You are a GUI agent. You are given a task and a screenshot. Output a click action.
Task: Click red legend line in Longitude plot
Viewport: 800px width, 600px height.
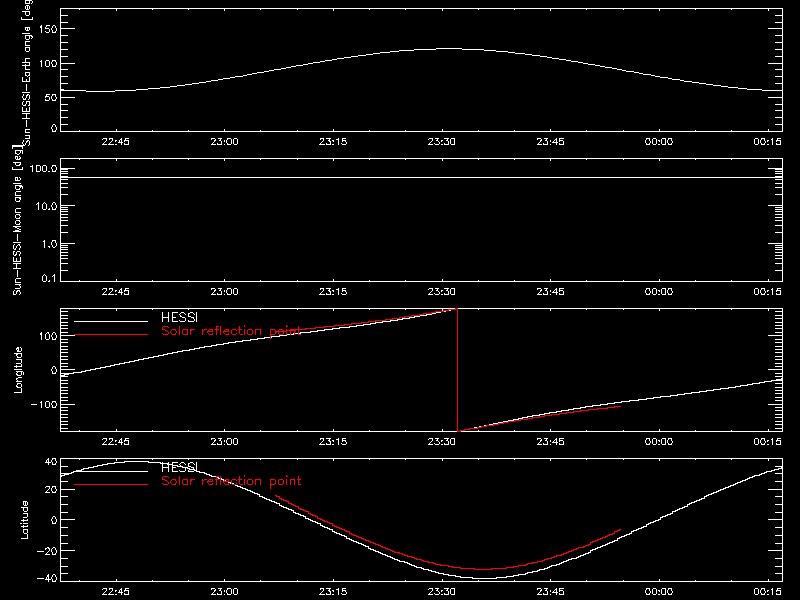click(111, 335)
